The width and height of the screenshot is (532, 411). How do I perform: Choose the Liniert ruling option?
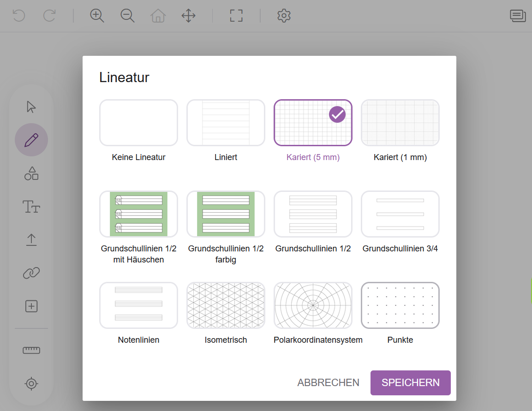tap(226, 123)
